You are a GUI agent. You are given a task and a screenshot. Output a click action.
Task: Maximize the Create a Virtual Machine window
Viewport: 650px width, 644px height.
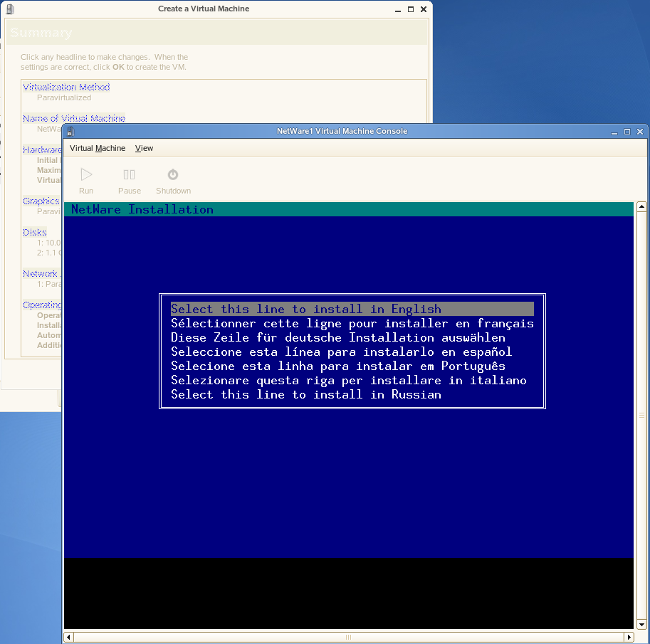(x=411, y=9)
